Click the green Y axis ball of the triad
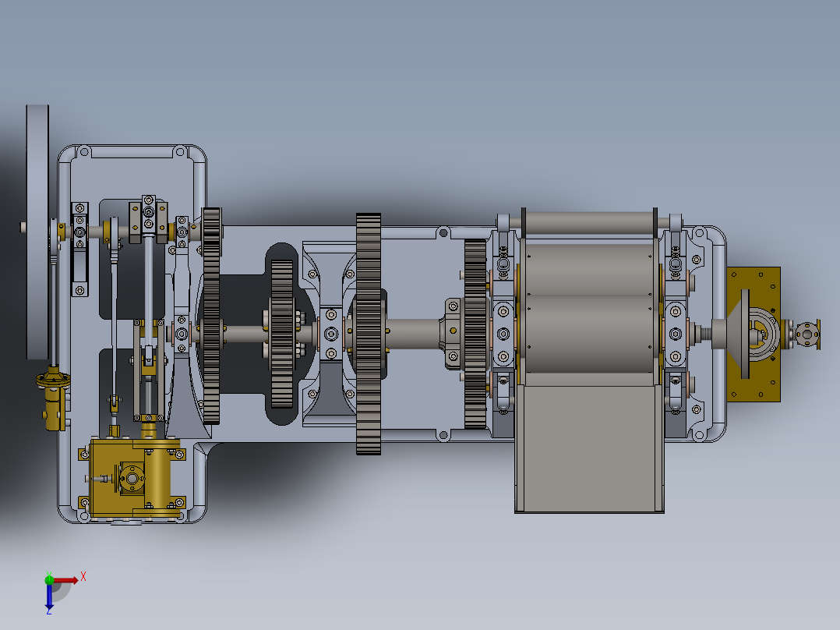Screen dimensions: 840x630 (x=49, y=579)
